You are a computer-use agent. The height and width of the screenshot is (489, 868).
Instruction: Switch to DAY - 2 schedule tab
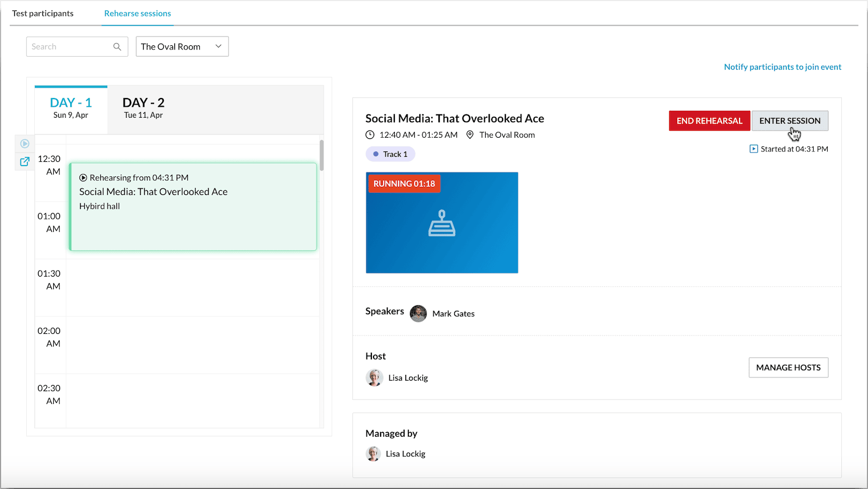click(x=143, y=108)
